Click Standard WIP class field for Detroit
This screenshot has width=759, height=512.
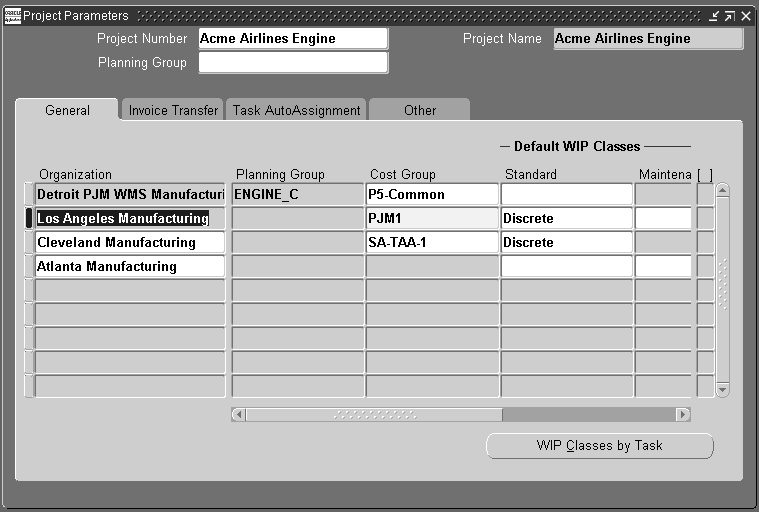567,194
